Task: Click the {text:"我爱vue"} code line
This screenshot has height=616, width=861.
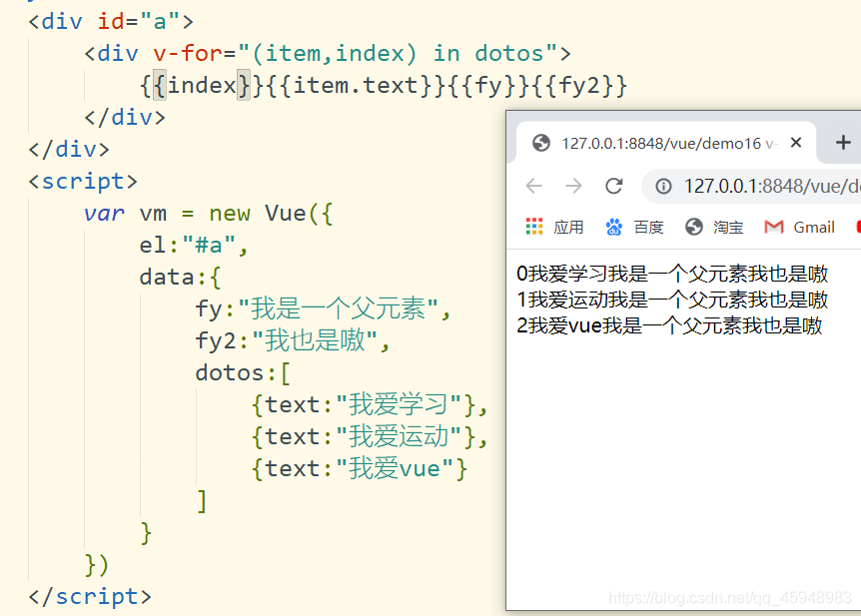Action: [x=360, y=469]
